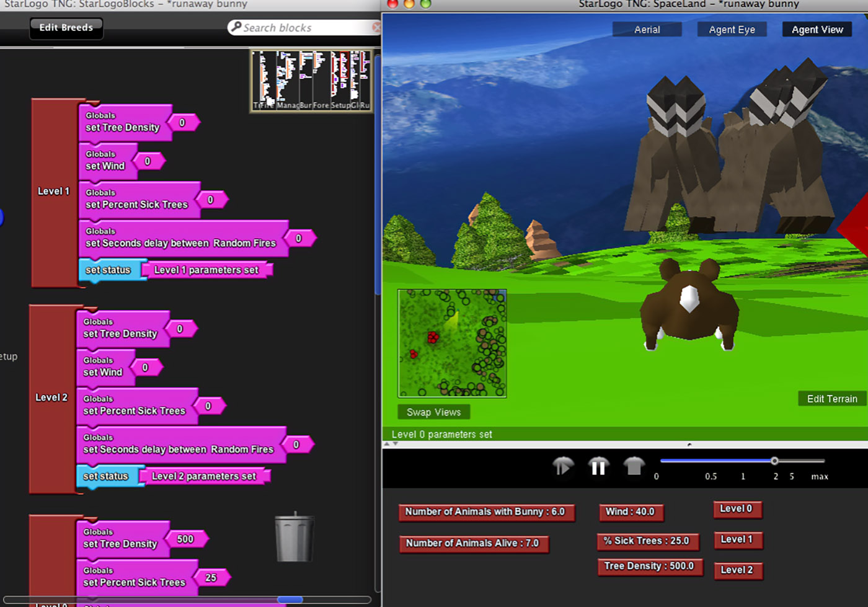868x607 pixels.
Task: Click set Seconds delay block in Level 1
Action: [182, 238]
